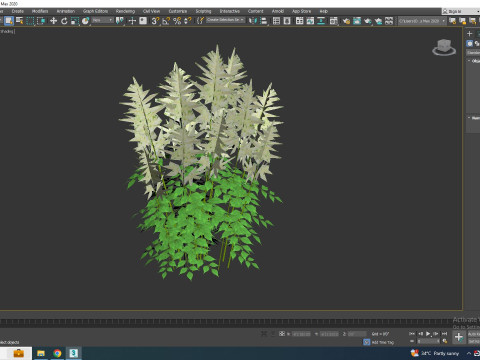The width and height of the screenshot is (480, 360).
Task: Toggle the Ribbon display icon
Action: pyautogui.click(x=299, y=21)
